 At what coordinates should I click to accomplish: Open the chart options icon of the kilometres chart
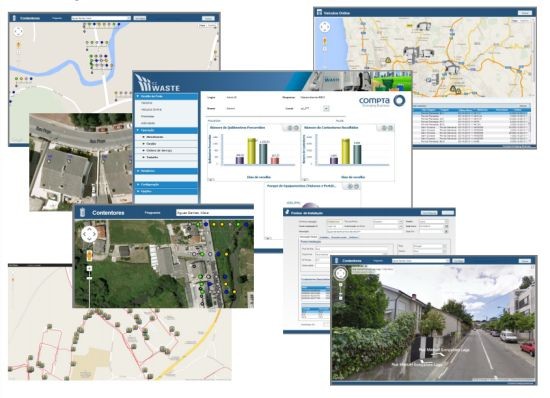pos(290,128)
